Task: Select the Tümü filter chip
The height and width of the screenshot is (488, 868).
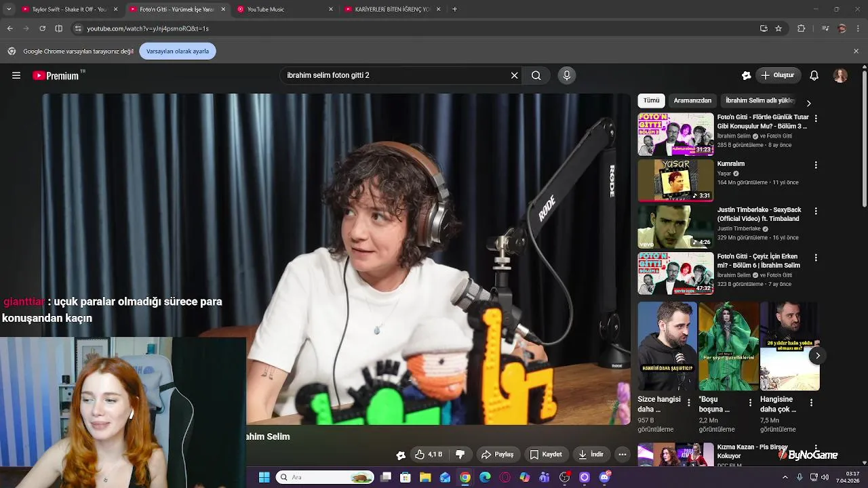Action: click(651, 100)
